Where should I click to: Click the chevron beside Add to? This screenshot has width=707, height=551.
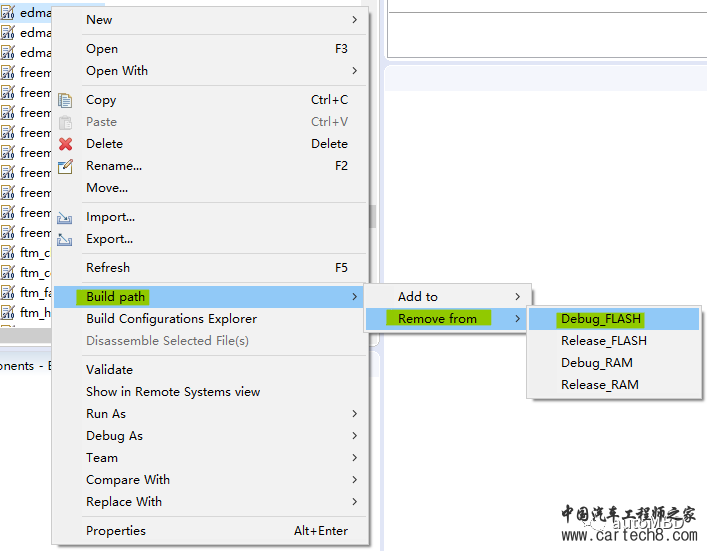pos(518,297)
